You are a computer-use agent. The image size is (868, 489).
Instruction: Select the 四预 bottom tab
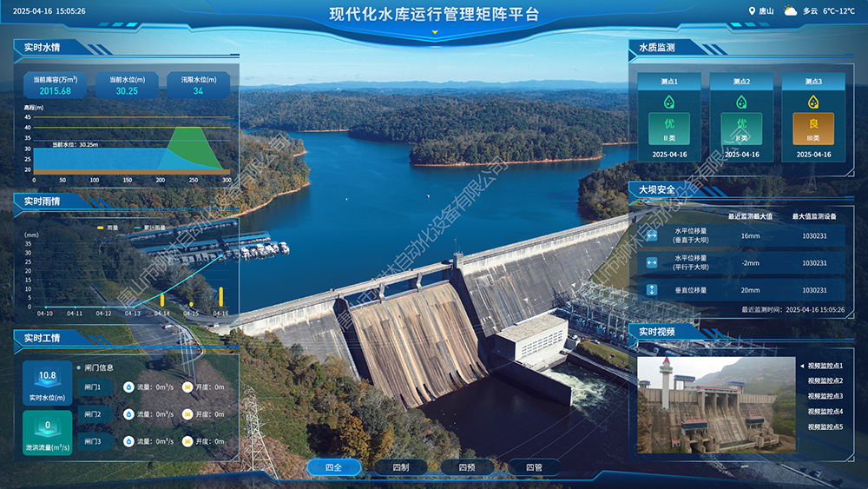[x=466, y=467]
